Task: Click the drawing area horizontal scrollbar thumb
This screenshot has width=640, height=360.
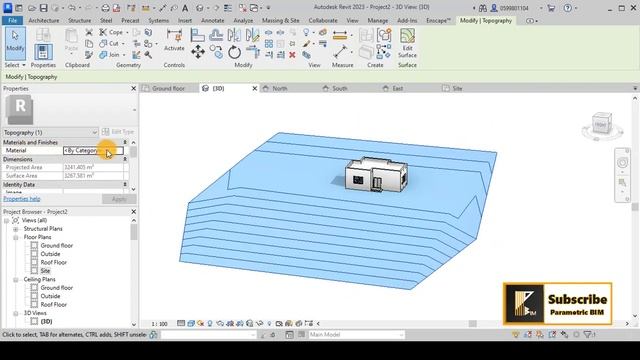Action: [x=473, y=324]
